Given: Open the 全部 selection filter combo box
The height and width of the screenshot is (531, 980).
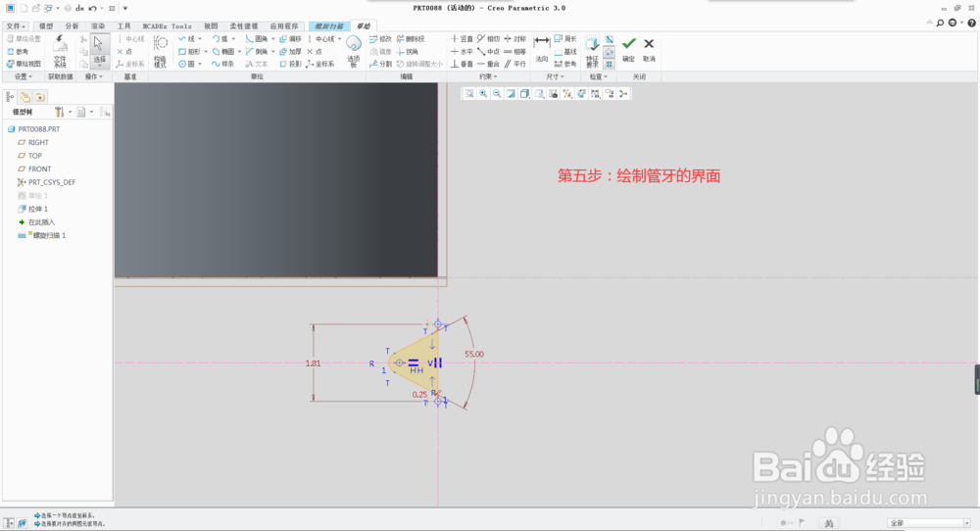Looking at the screenshot, I should (929, 523).
